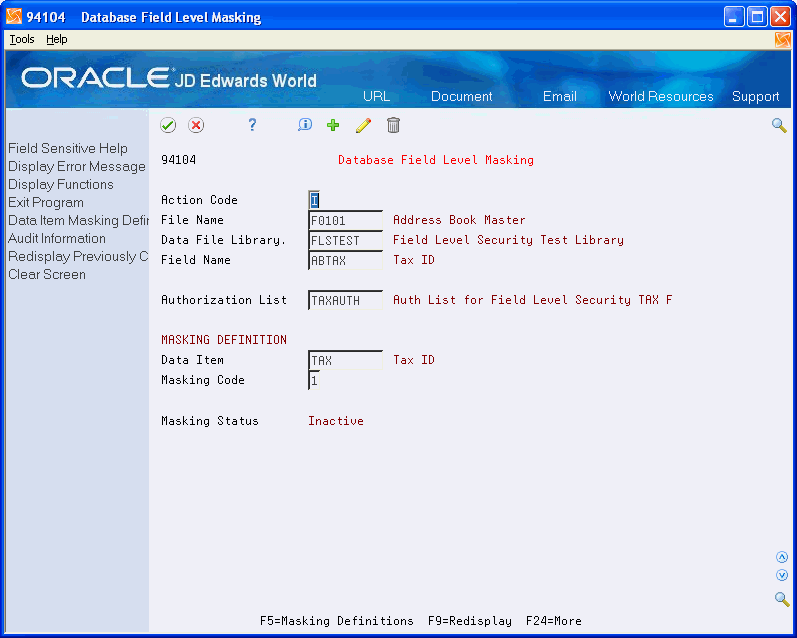Click the Inactive masking status value
797x638 pixels.
(x=336, y=421)
